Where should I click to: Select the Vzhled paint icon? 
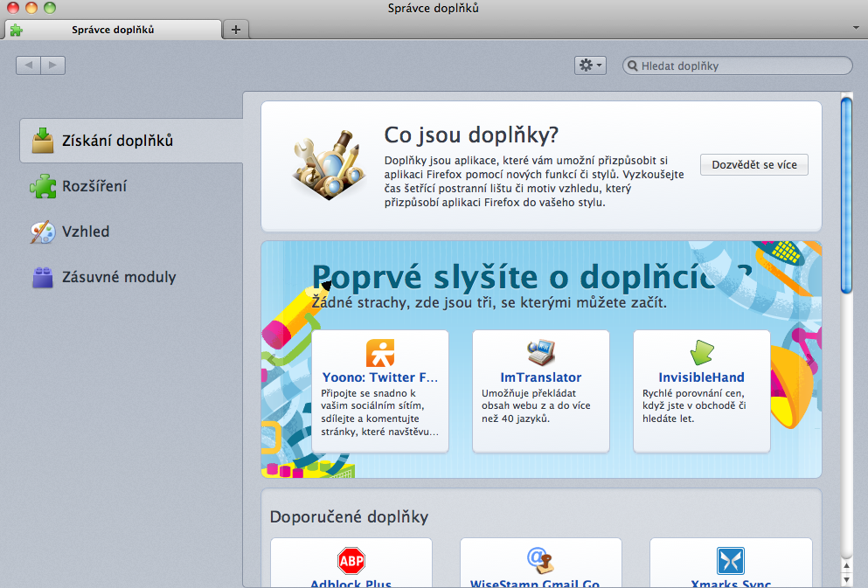pos(42,232)
